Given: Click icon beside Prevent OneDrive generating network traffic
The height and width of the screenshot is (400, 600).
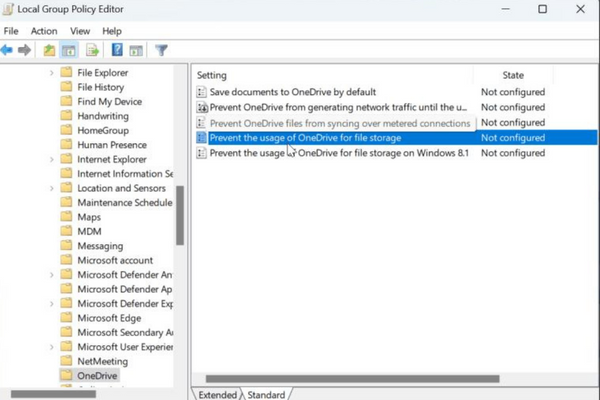Looking at the screenshot, I should coord(202,107).
